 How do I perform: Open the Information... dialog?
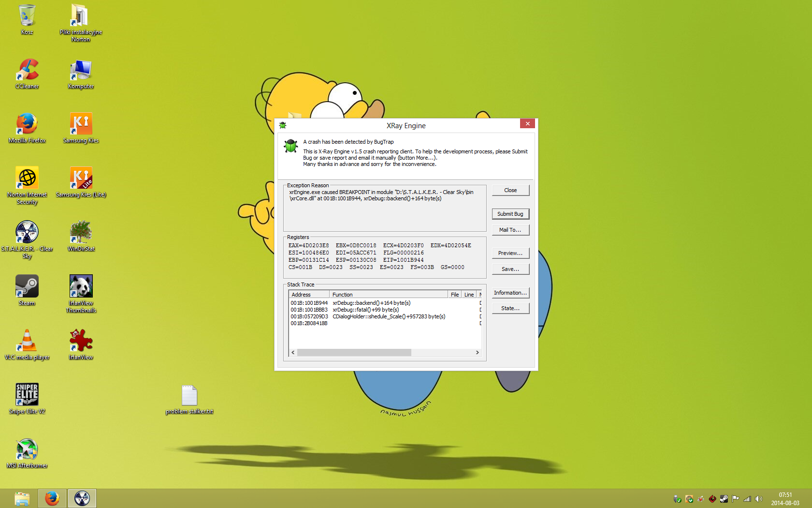pos(510,293)
